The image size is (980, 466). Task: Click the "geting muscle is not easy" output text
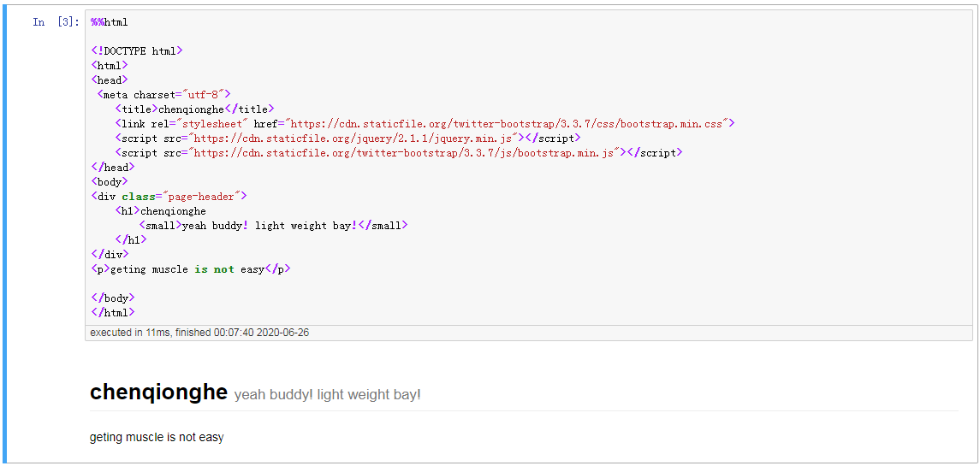[x=157, y=437]
